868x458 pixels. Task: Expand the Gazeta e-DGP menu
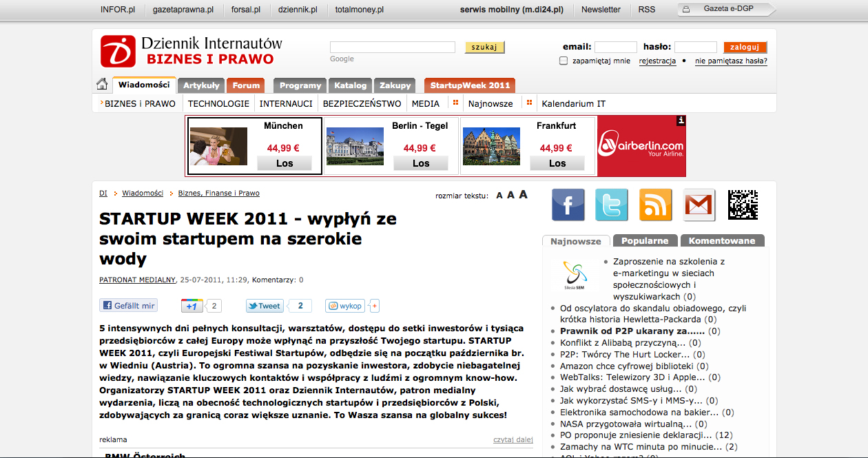point(727,9)
